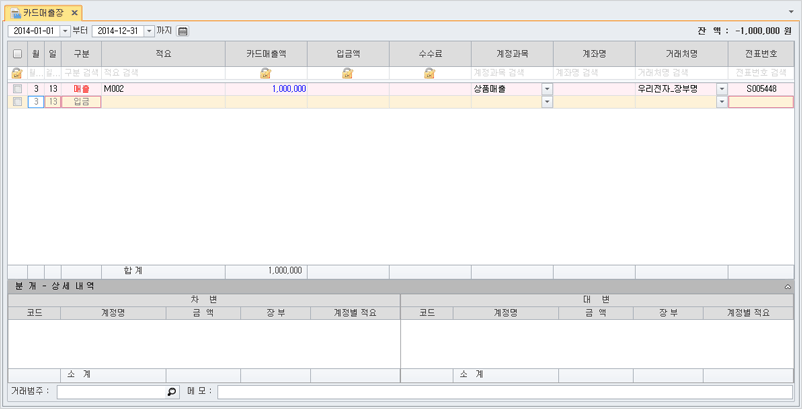
Task: Open 거래처명 dropdown in 입금 row
Action: click(722, 102)
